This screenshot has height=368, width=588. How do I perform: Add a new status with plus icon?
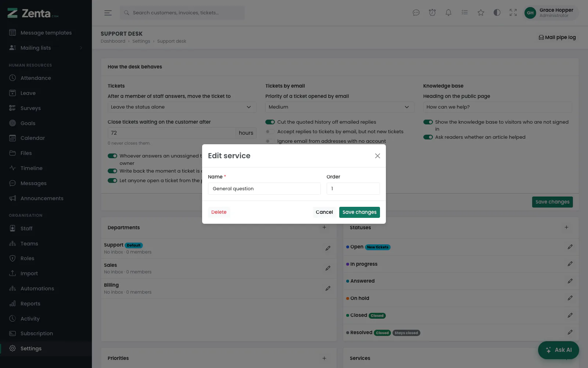566,227
